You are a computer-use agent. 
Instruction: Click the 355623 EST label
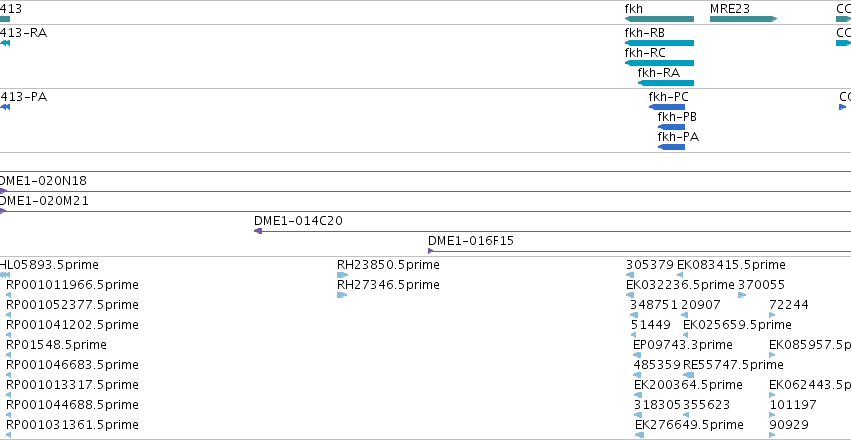click(706, 405)
